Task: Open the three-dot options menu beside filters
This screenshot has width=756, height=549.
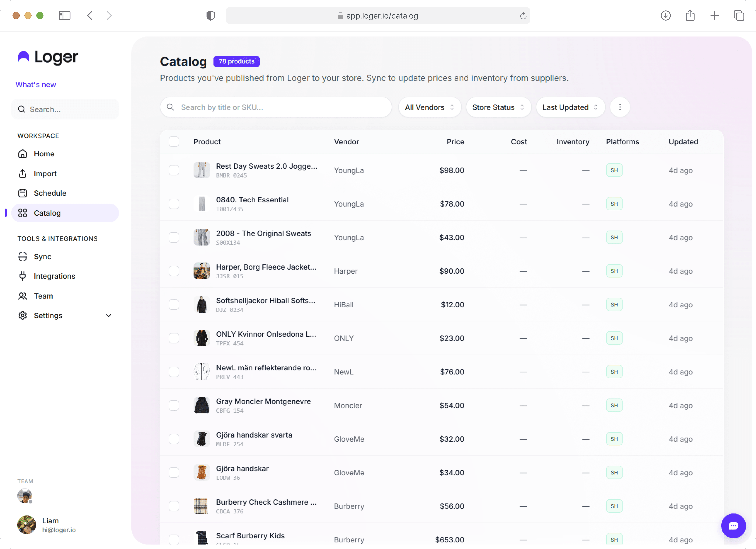Action: [620, 107]
